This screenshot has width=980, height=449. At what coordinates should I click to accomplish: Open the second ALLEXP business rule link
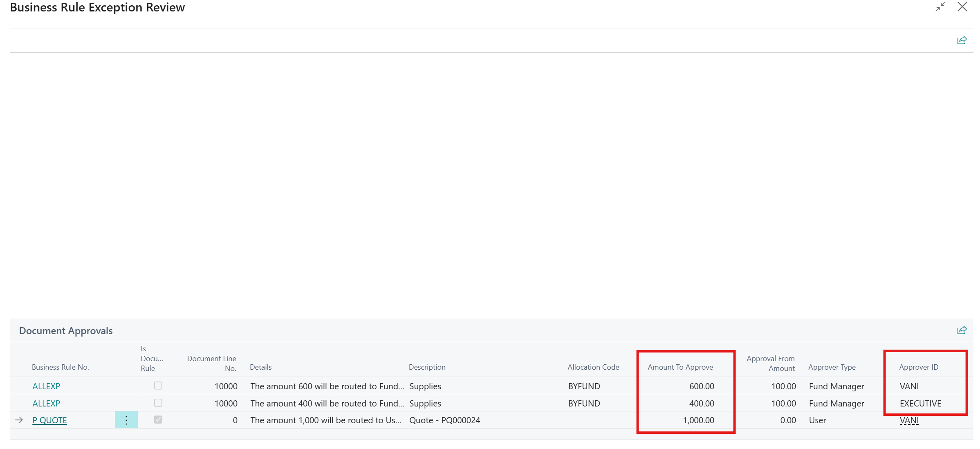(x=46, y=403)
